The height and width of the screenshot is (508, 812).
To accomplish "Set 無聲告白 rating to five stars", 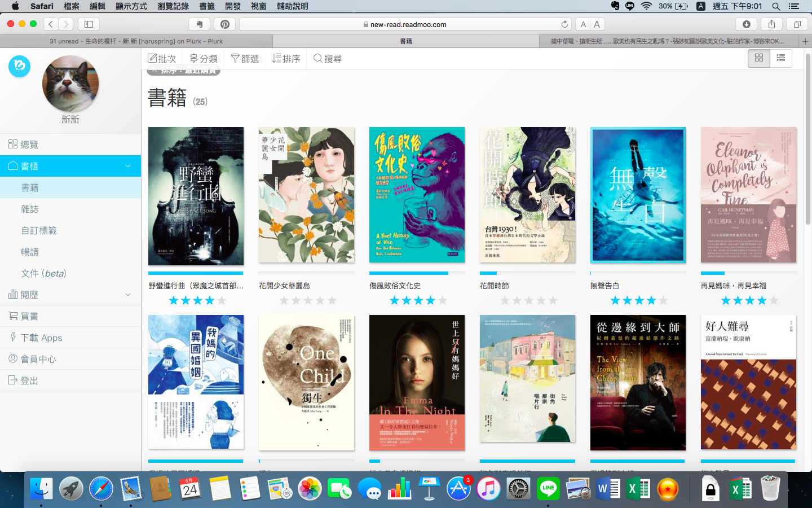I will tap(664, 300).
